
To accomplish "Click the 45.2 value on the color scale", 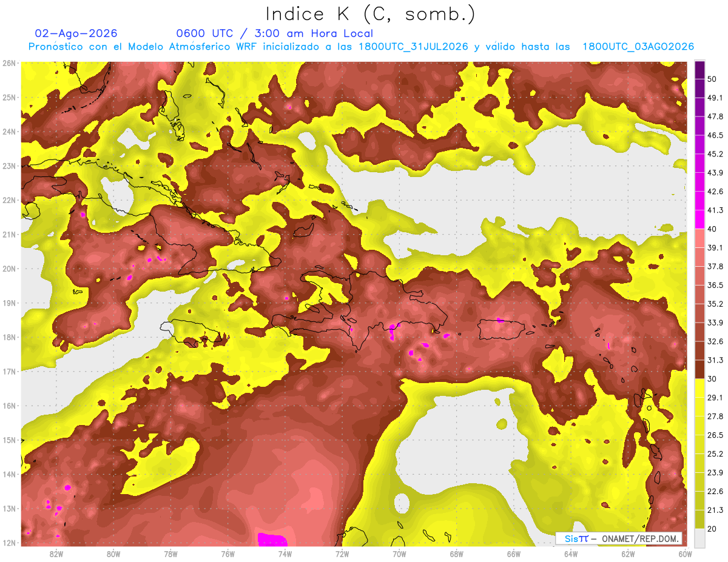I will 715,154.
